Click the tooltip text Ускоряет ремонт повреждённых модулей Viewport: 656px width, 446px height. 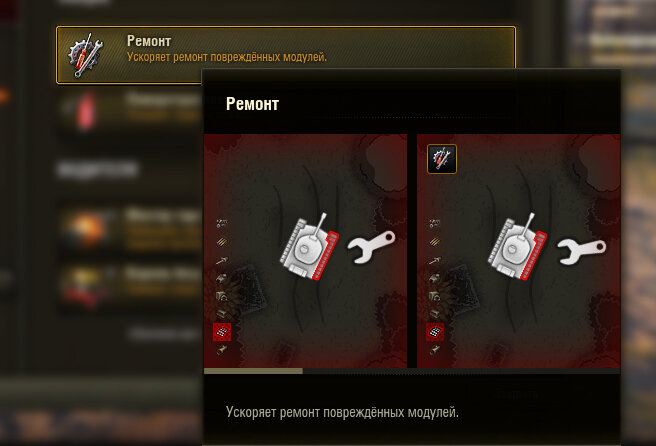(342, 412)
